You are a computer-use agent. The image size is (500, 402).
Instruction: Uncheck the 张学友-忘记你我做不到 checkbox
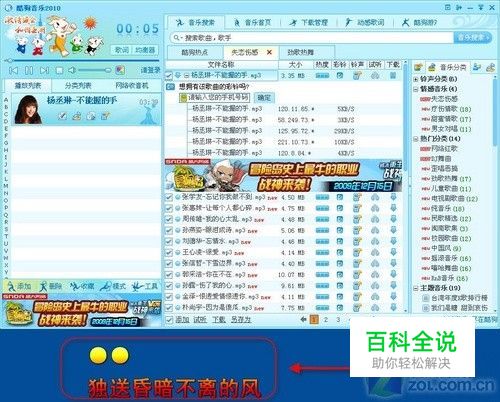click(x=169, y=198)
